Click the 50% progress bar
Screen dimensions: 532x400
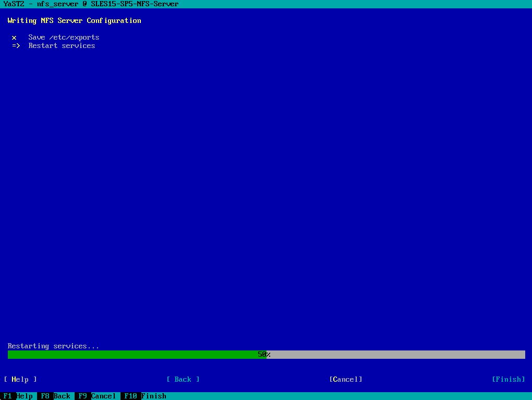coord(267,355)
